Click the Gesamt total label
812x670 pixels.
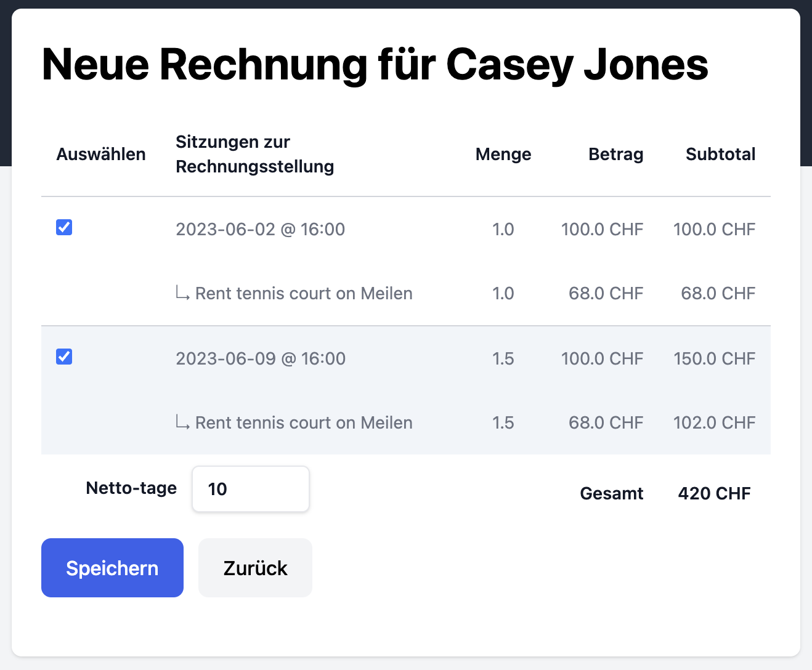coord(611,493)
